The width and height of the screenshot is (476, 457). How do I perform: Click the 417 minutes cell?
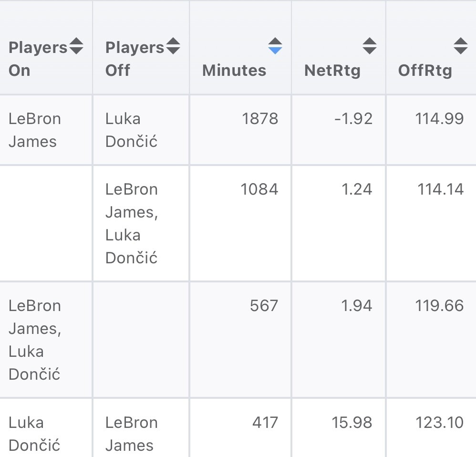264,423
